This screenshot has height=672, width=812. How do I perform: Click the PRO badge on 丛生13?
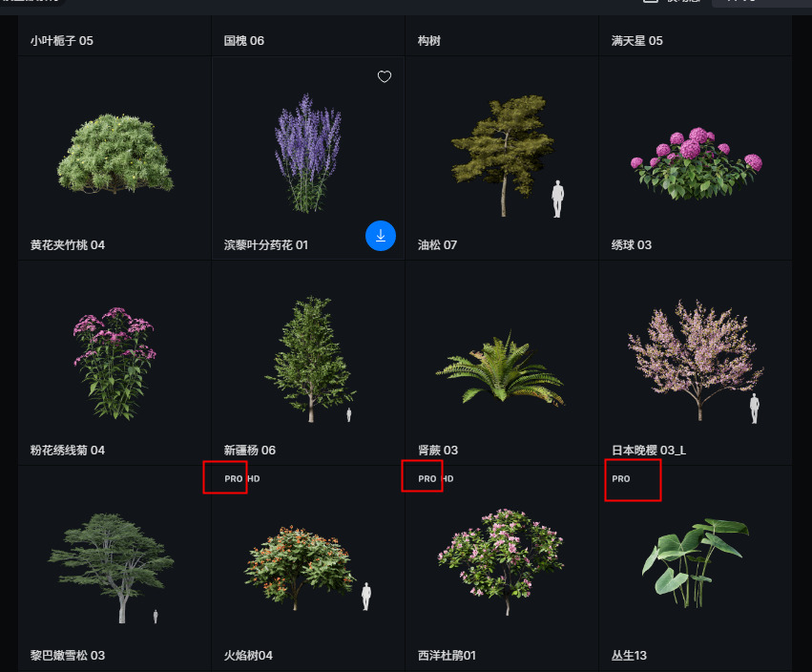[x=620, y=479]
